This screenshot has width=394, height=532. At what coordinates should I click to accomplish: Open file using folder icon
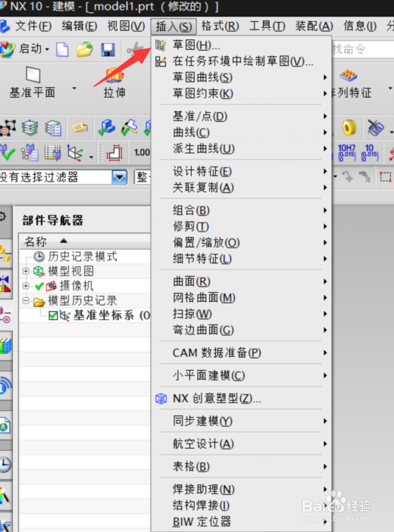pyautogui.click(x=85, y=49)
